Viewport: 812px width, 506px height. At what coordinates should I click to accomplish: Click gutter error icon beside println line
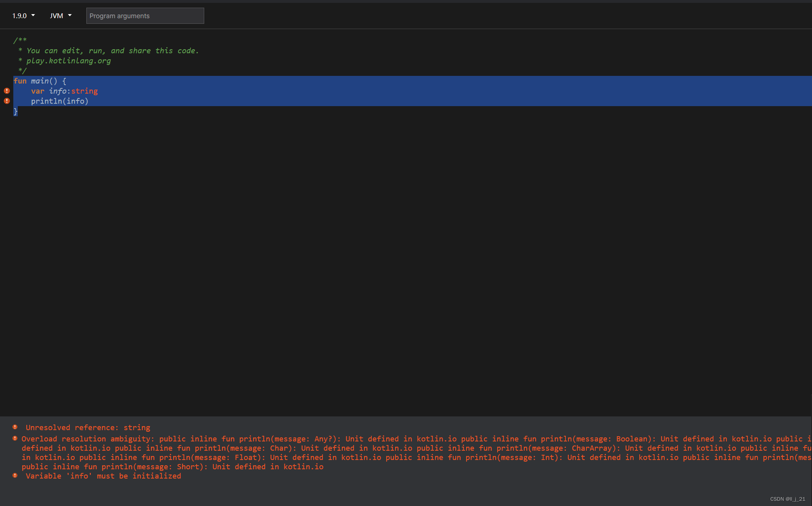point(7,101)
